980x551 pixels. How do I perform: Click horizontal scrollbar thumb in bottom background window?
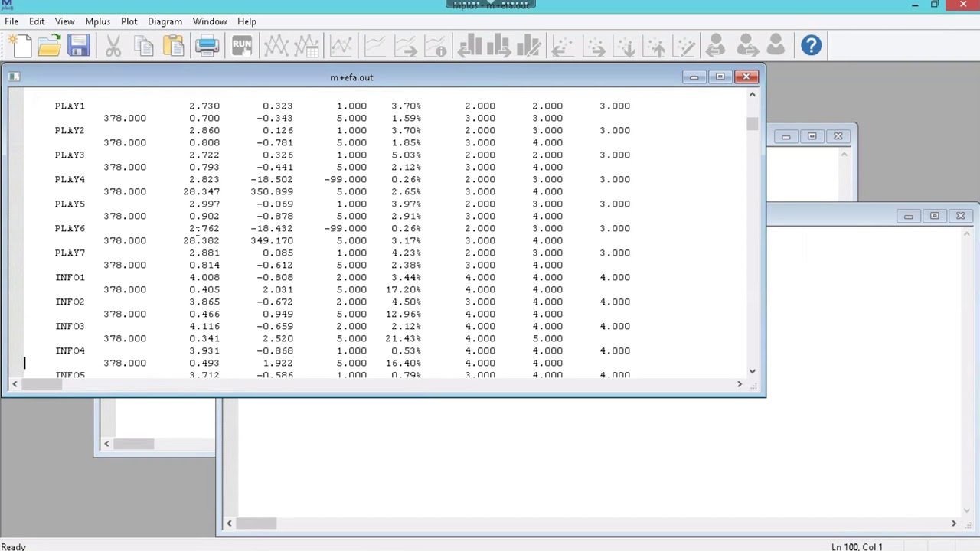[x=256, y=523]
